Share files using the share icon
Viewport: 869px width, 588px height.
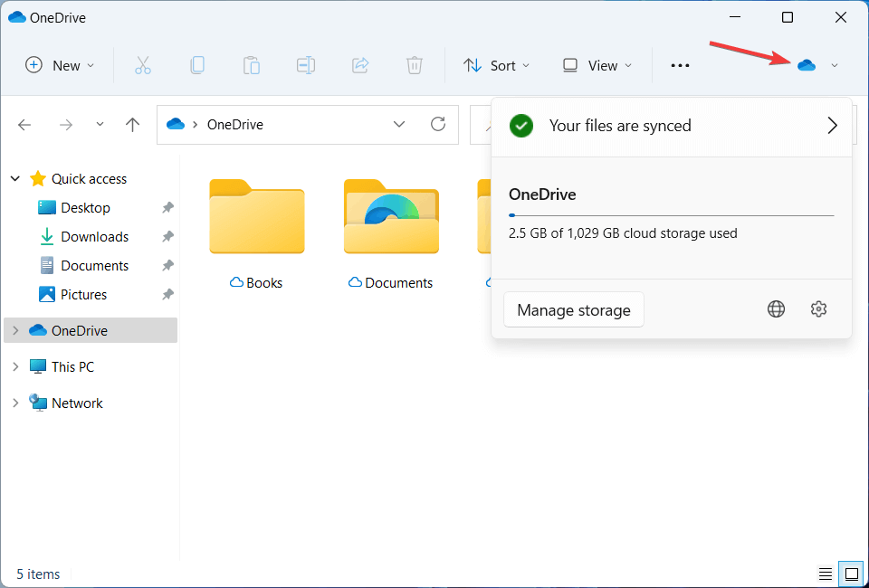point(359,64)
